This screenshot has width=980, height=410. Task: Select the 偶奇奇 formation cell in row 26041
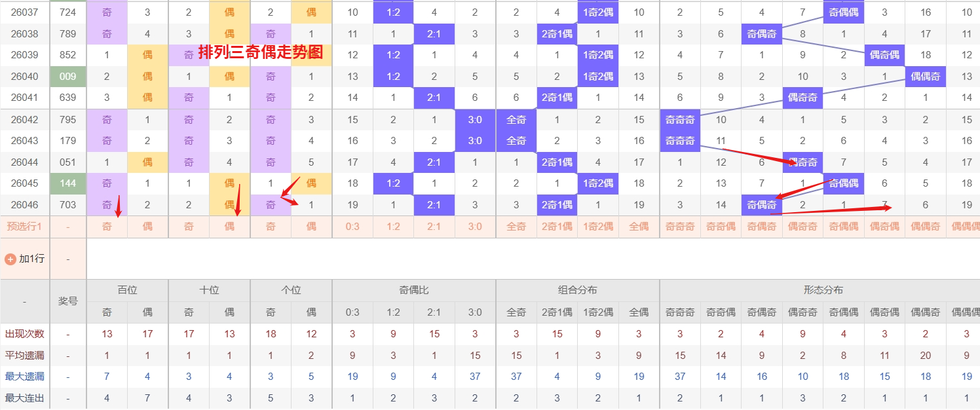[x=802, y=98]
